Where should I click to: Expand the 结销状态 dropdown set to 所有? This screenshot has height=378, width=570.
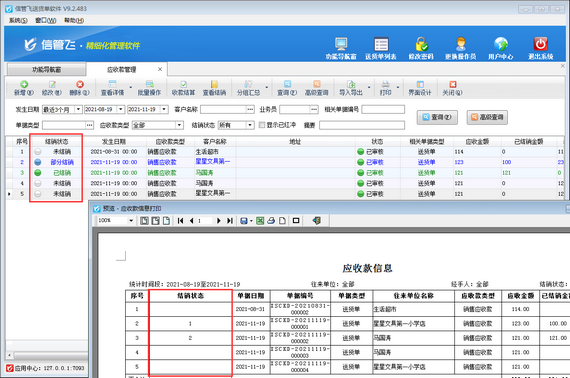(250, 125)
